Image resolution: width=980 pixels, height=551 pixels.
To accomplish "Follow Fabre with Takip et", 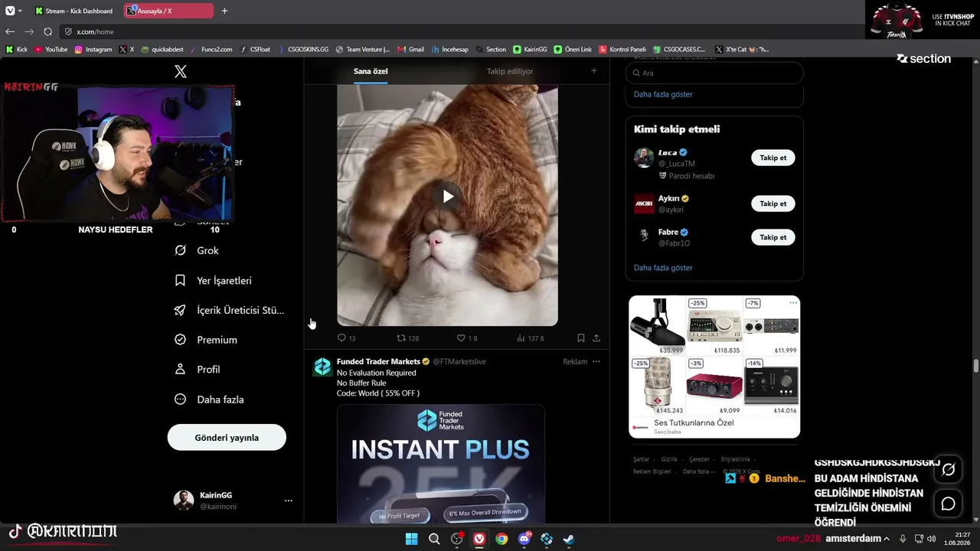I will pyautogui.click(x=773, y=237).
